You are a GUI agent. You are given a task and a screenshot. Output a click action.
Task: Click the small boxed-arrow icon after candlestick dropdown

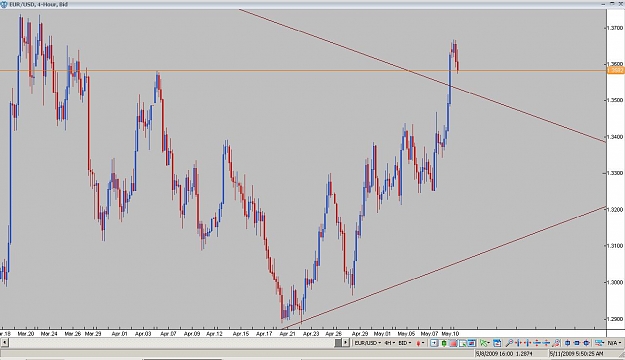434,343
